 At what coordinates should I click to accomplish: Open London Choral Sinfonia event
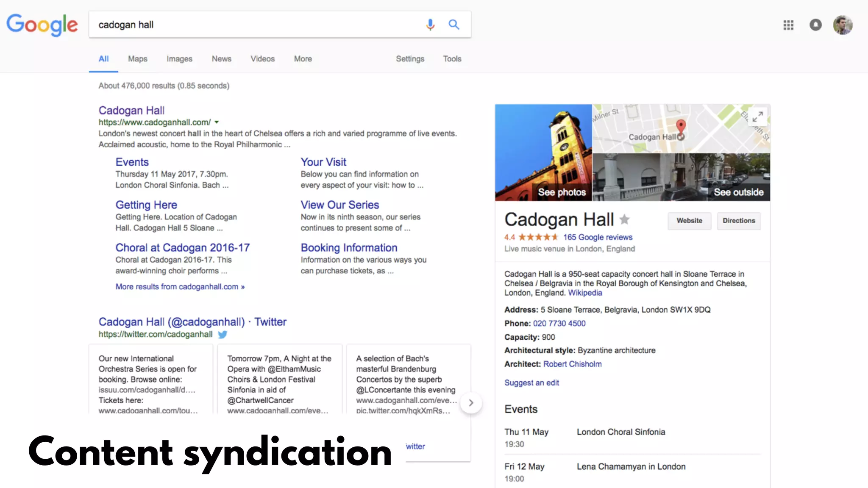tap(621, 432)
